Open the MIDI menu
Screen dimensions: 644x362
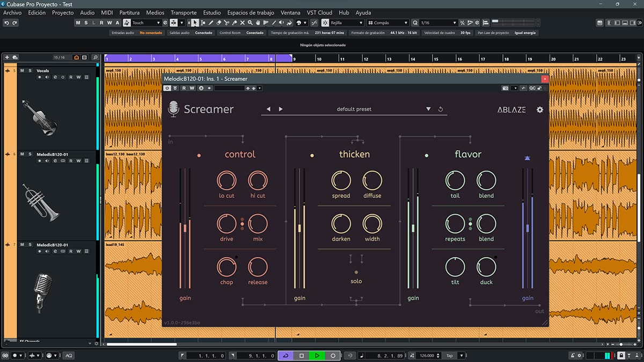pos(107,12)
